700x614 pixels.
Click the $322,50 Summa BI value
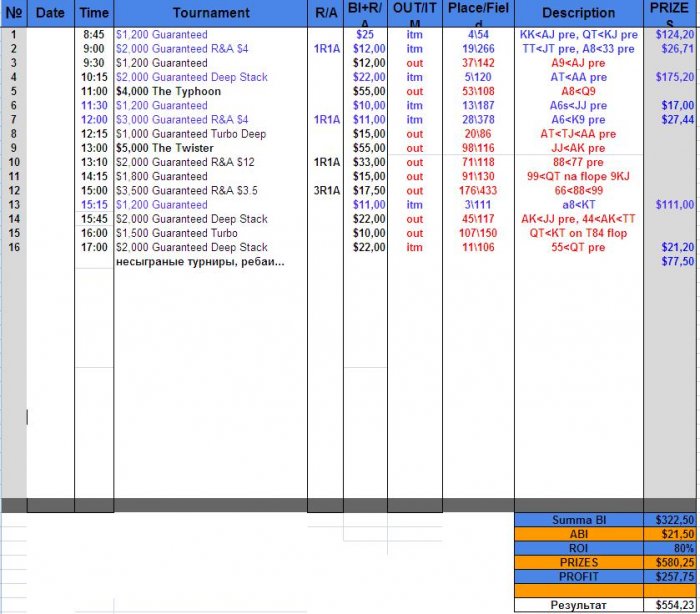pyautogui.click(x=671, y=520)
